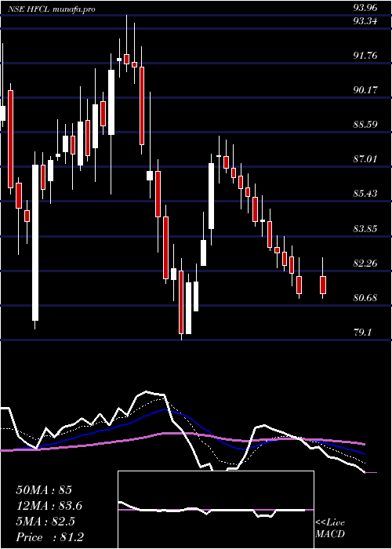
Task: Click the 91.76 price axis label
Action: [365, 56]
